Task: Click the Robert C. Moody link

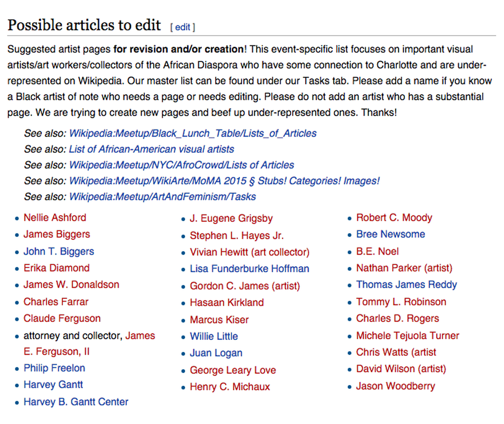Action: pos(394,218)
